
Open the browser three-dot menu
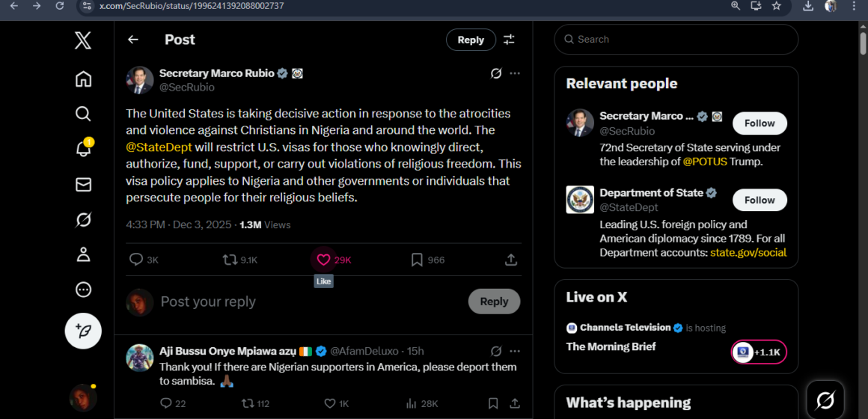(855, 6)
